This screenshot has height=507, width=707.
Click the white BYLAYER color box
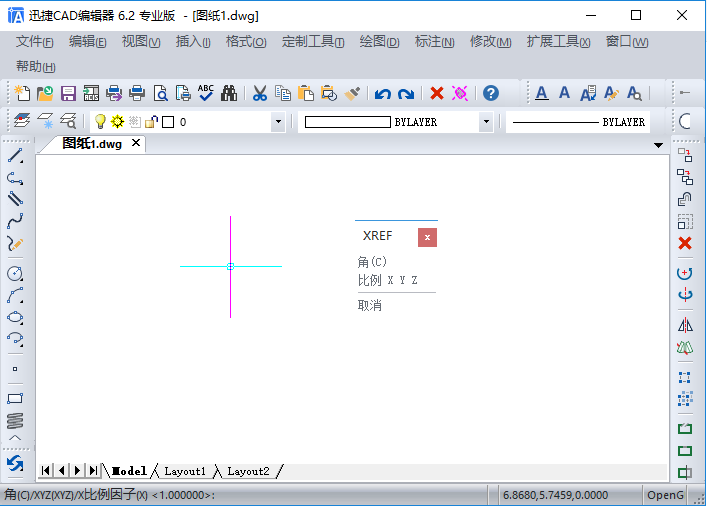pyautogui.click(x=348, y=122)
